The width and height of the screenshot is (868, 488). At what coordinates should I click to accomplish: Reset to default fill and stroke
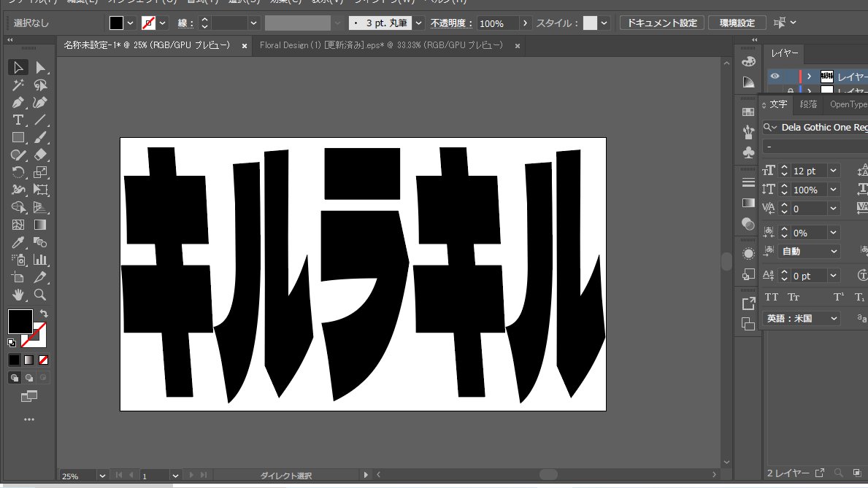pos(12,343)
